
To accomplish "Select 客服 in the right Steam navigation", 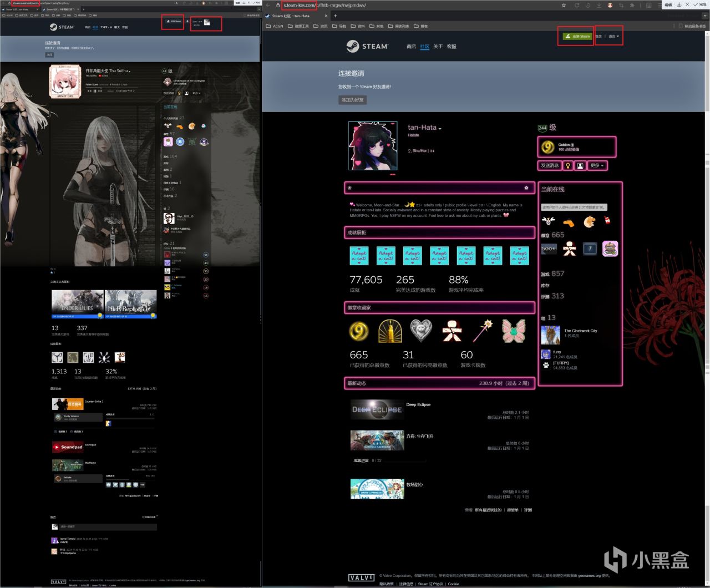I will [452, 47].
